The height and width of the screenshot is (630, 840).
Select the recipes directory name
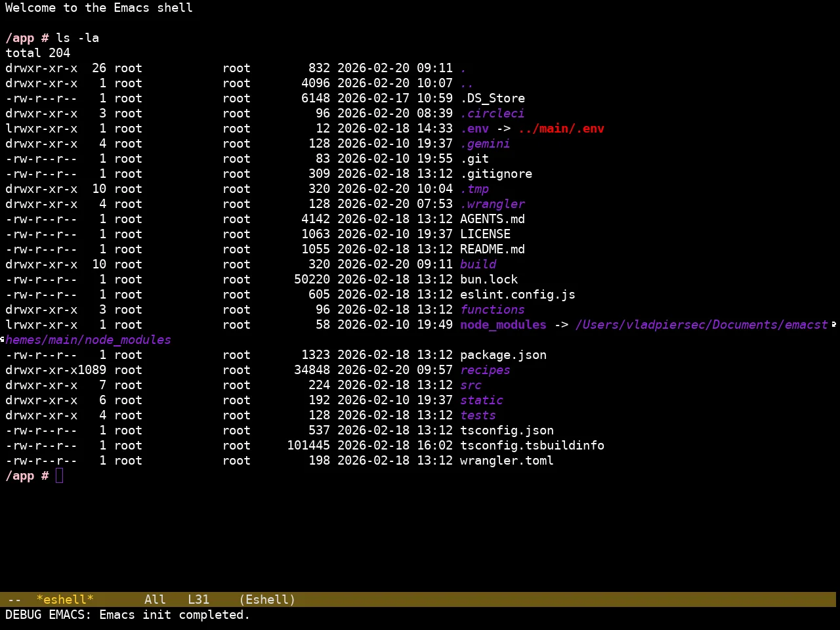[485, 370]
